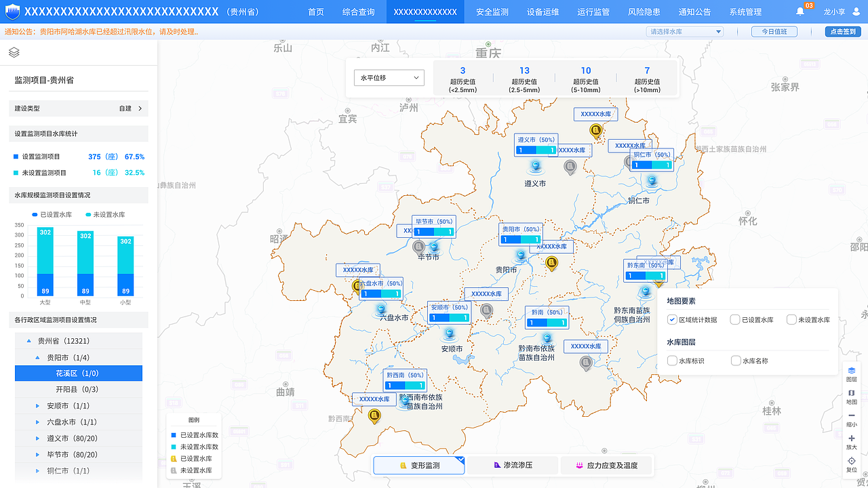Viewport: 868px width, 488px height.
Task: Uncheck the 区域统计数据 checkbox
Action: point(672,320)
